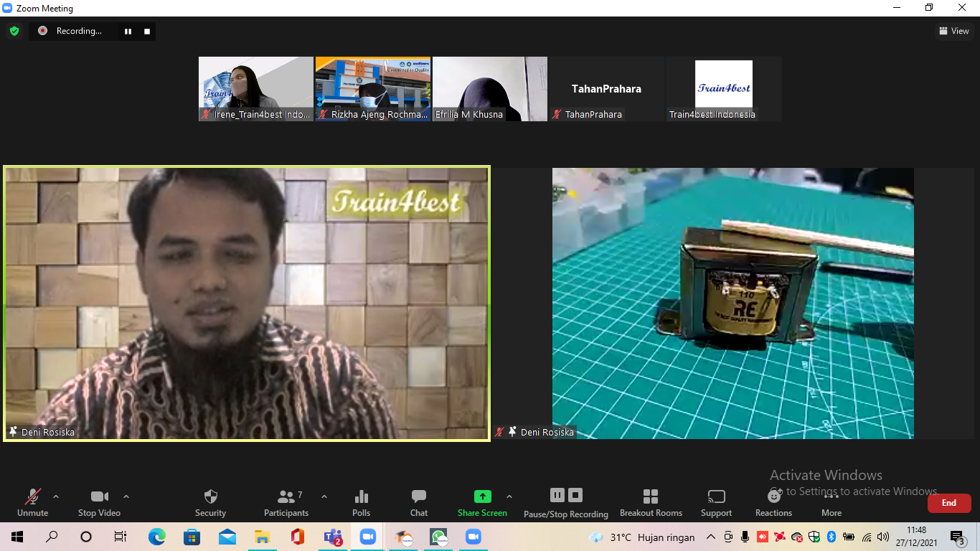This screenshot has height=551, width=980.
Task: Pause the recording in top indicator
Action: [x=128, y=31]
